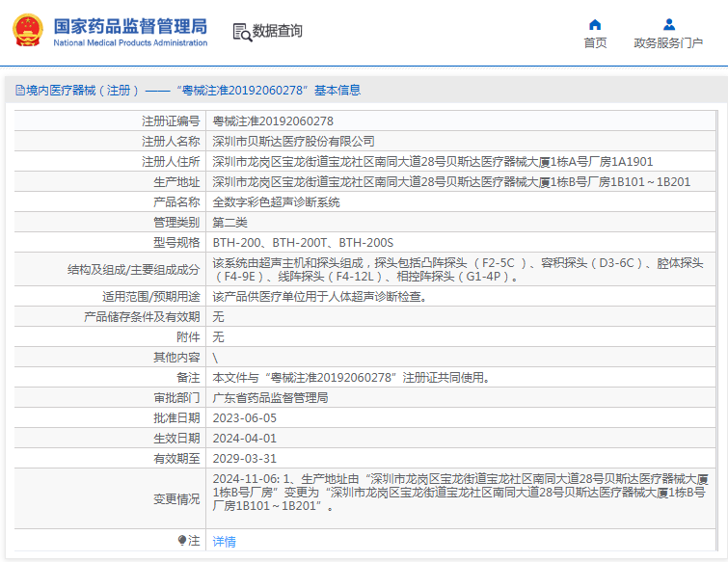728x562 pixels.
Task: Open the 详情 link
Action: 225,541
